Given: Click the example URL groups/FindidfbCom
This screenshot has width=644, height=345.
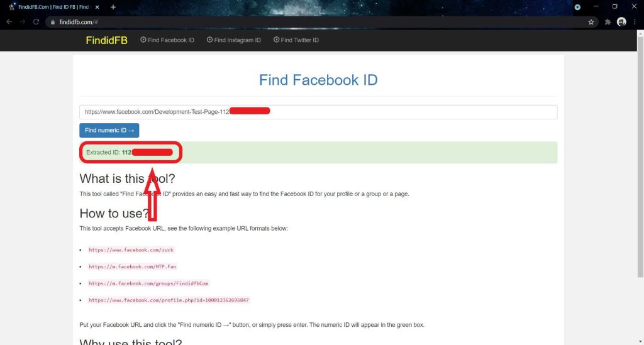Looking at the screenshot, I should [148, 283].
